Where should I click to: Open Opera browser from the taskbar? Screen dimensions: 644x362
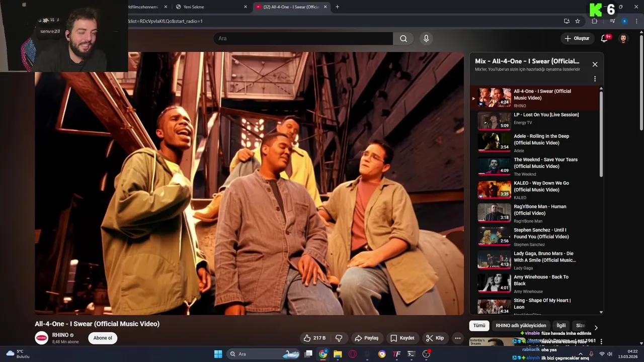tap(353, 354)
